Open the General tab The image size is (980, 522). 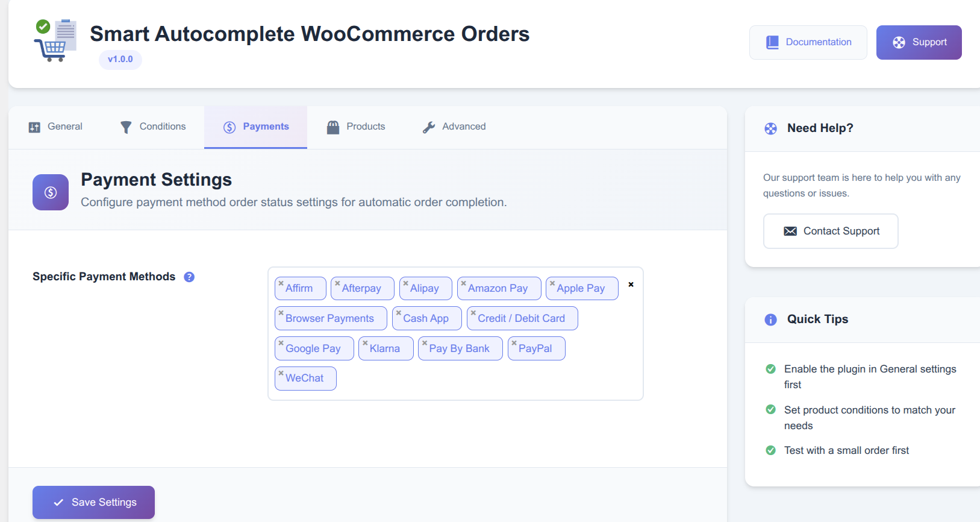55,127
